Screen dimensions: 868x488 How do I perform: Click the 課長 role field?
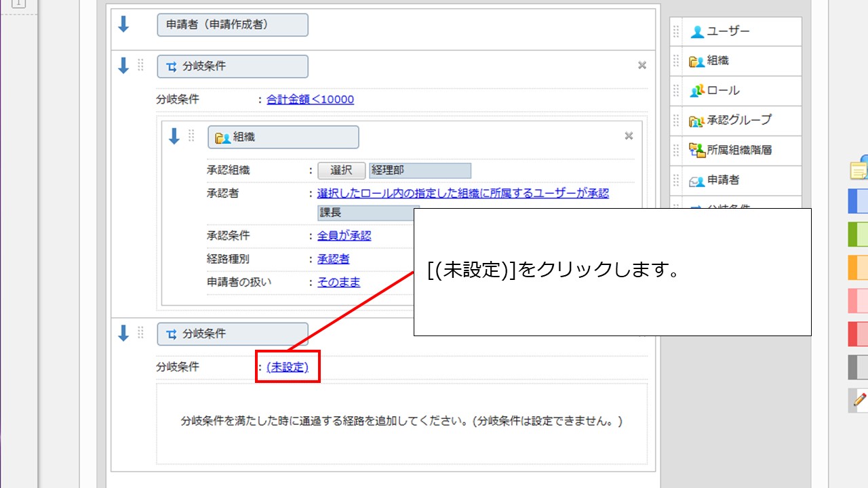[366, 213]
